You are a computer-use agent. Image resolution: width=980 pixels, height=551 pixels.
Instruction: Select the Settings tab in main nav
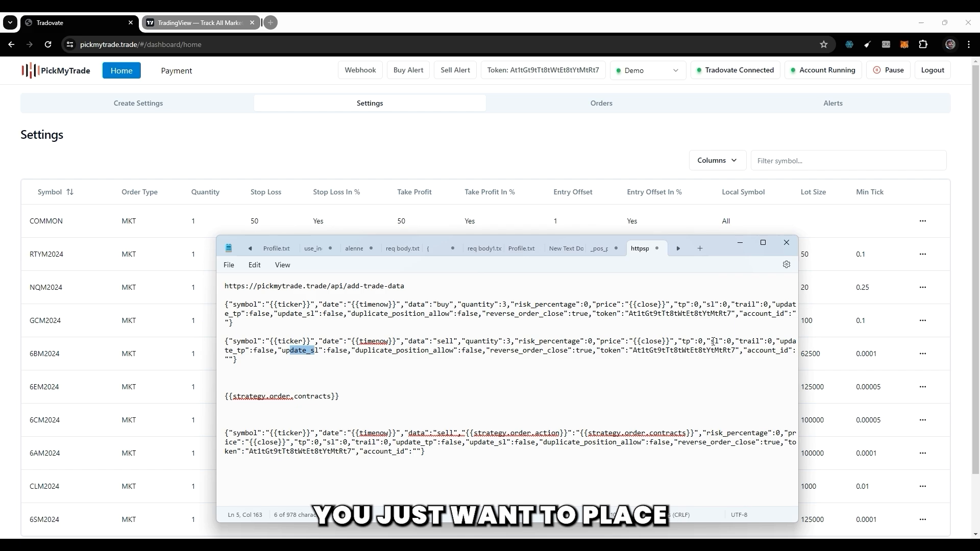click(370, 103)
